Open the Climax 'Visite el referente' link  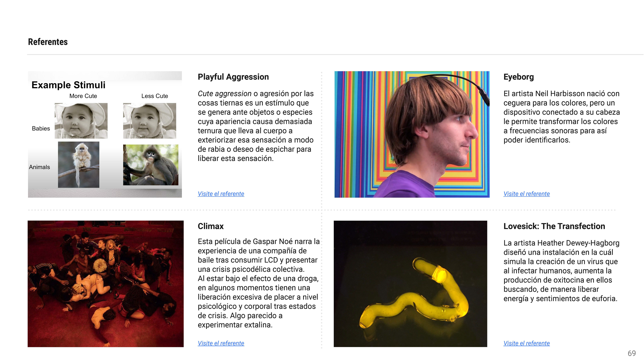221,343
